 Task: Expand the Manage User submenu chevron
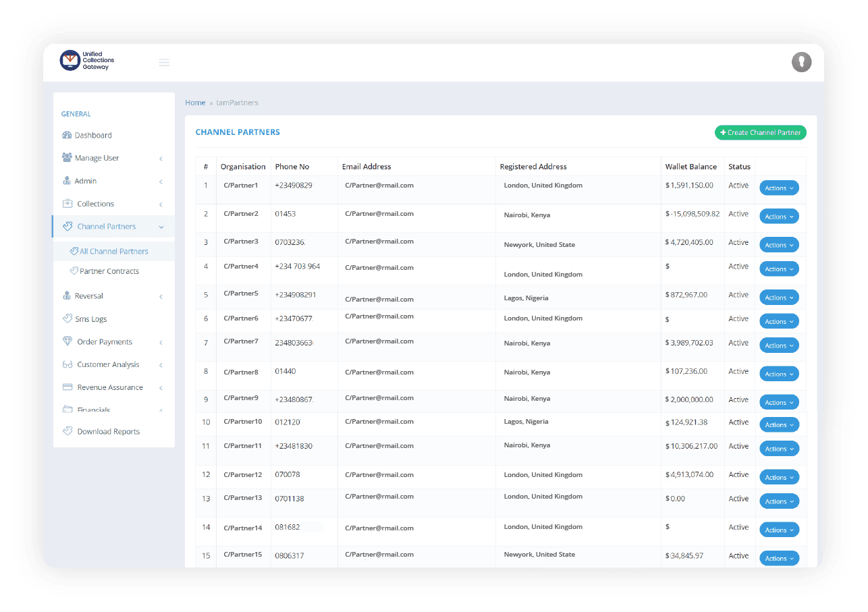161,159
